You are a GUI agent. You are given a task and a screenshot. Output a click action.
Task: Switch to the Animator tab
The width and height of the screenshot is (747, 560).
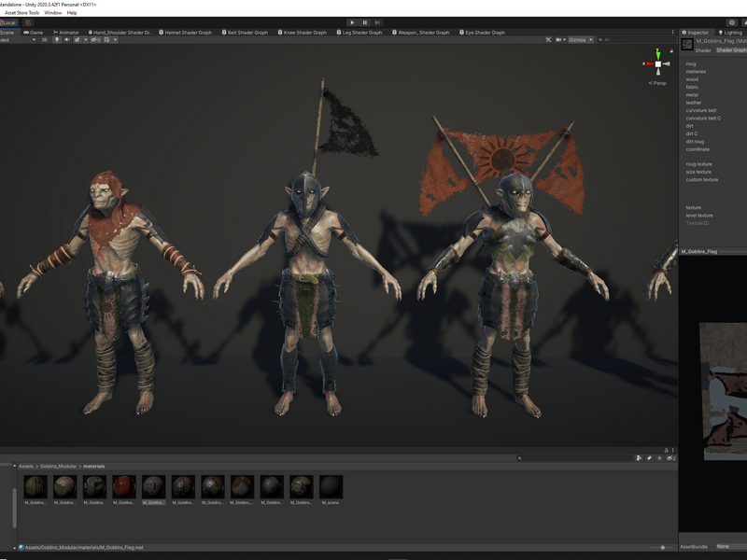click(x=65, y=33)
